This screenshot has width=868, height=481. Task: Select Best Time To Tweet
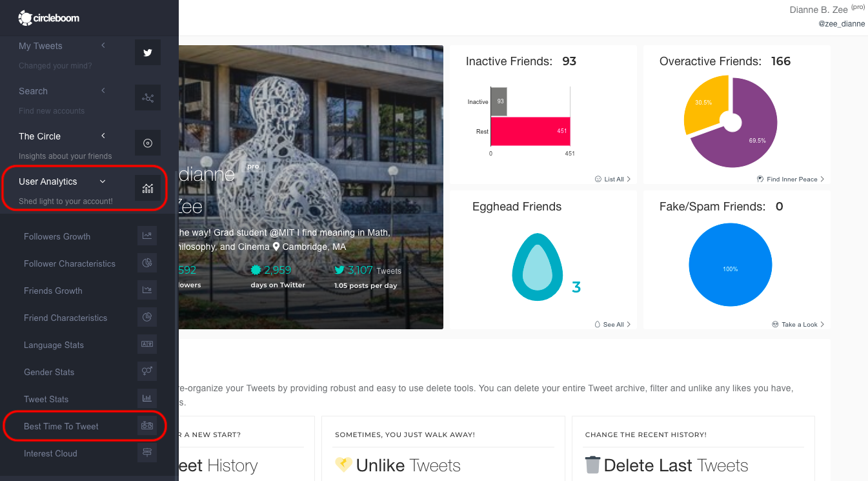[61, 426]
